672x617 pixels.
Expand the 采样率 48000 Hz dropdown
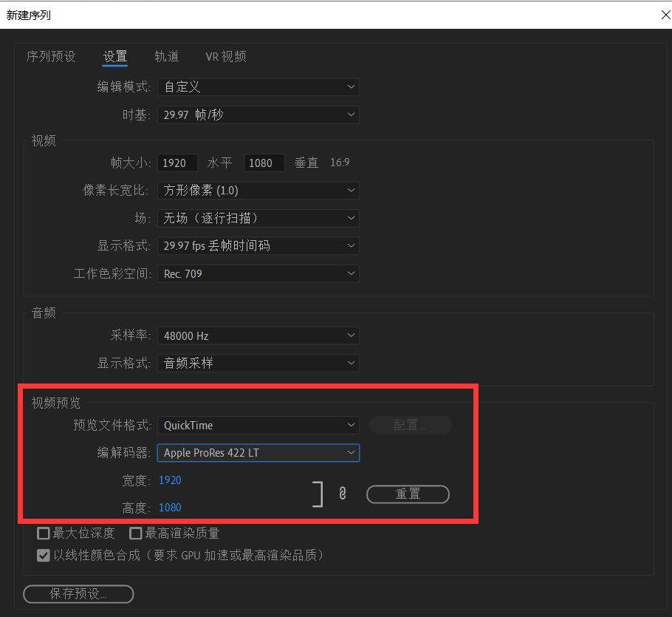(x=258, y=335)
